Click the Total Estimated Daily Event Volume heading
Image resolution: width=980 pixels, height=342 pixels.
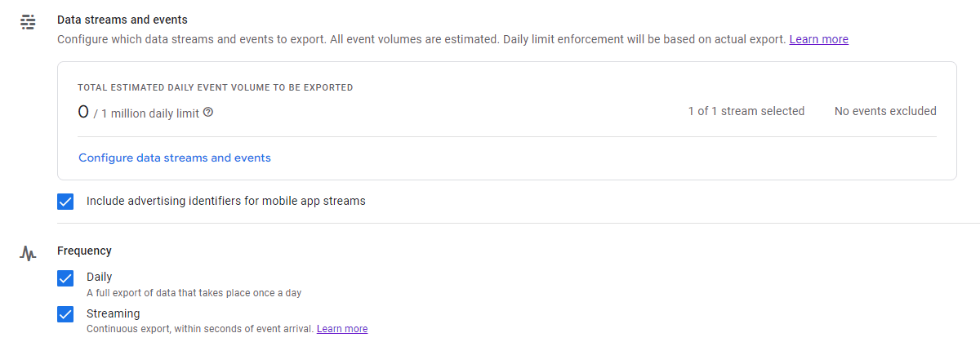click(x=215, y=87)
